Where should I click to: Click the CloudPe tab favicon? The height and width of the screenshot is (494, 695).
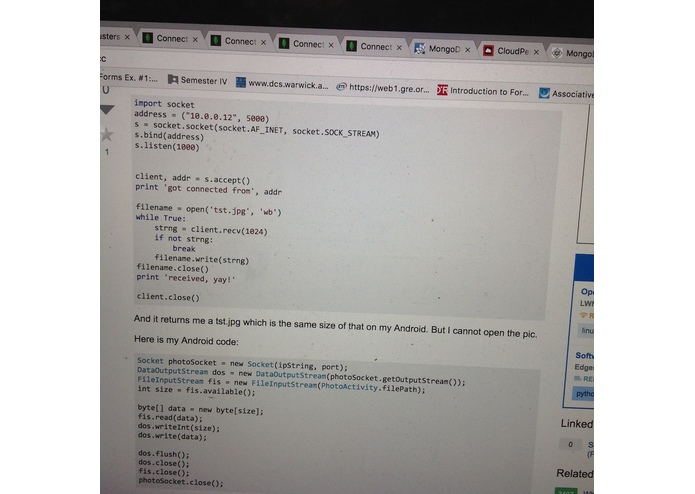click(x=488, y=51)
